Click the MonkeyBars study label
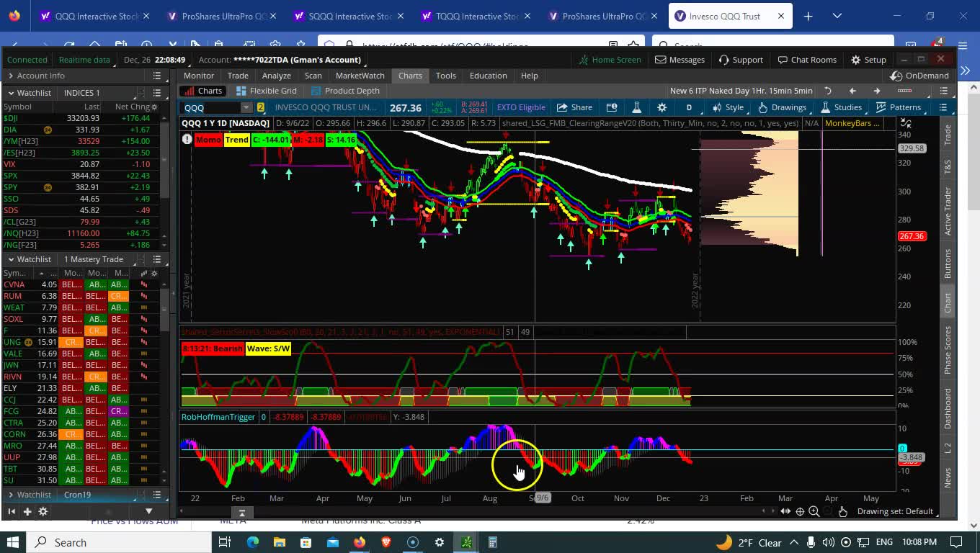This screenshot has width=980, height=553. 852,123
